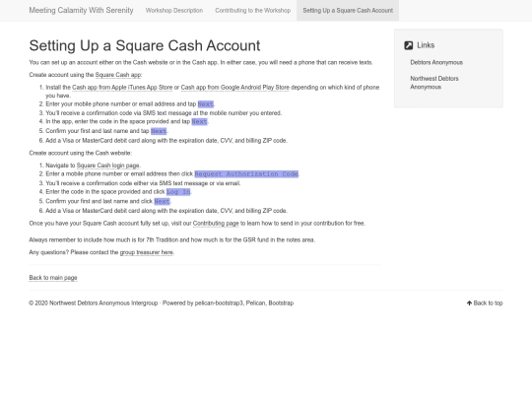Open Northwest Debtors Anonymous sidebar link
This screenshot has height=399, width=532.
(434, 83)
